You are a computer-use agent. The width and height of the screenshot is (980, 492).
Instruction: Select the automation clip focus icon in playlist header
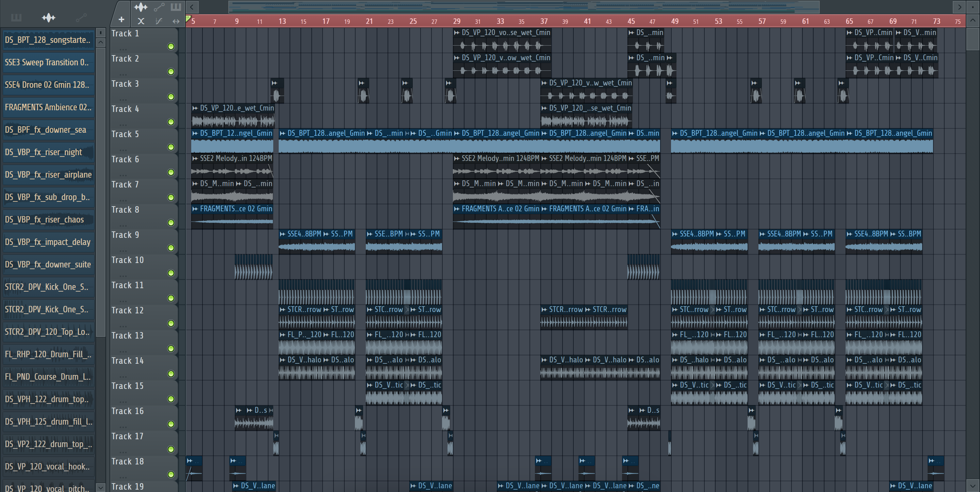click(159, 7)
